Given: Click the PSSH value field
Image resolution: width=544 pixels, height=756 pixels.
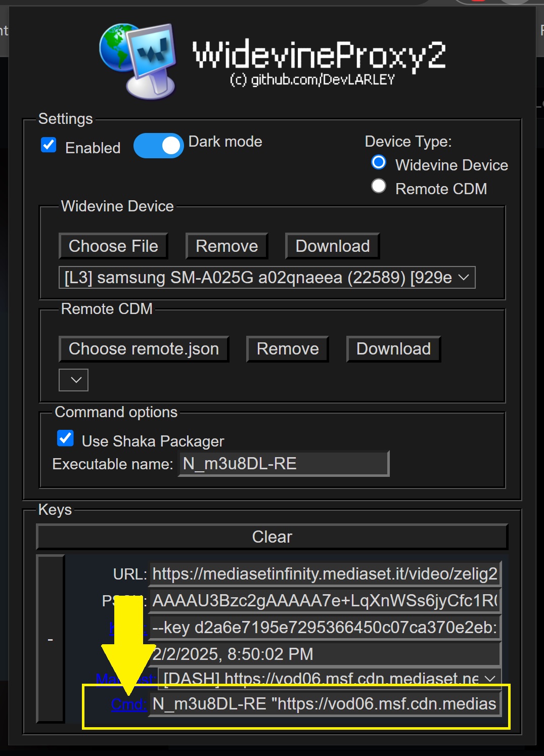Looking at the screenshot, I should point(326,601).
